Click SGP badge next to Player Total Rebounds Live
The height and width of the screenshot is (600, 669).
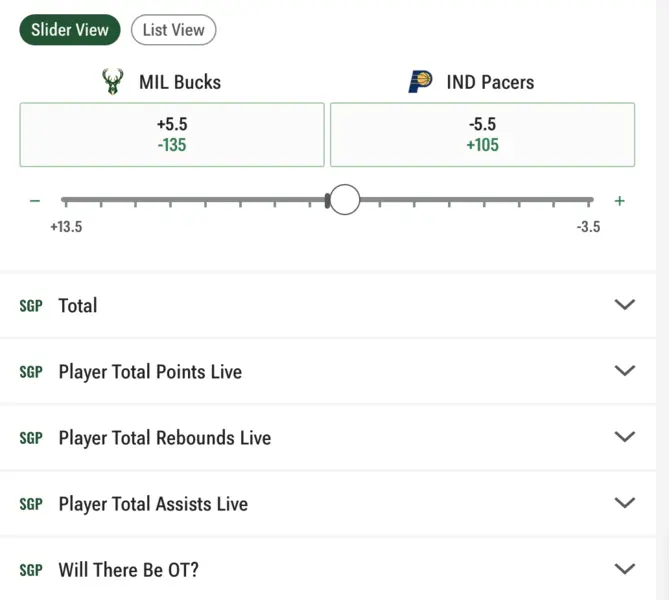pyautogui.click(x=31, y=438)
